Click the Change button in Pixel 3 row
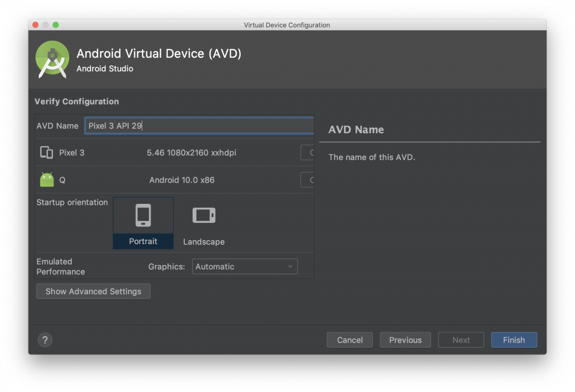The height and width of the screenshot is (392, 575). [x=307, y=153]
